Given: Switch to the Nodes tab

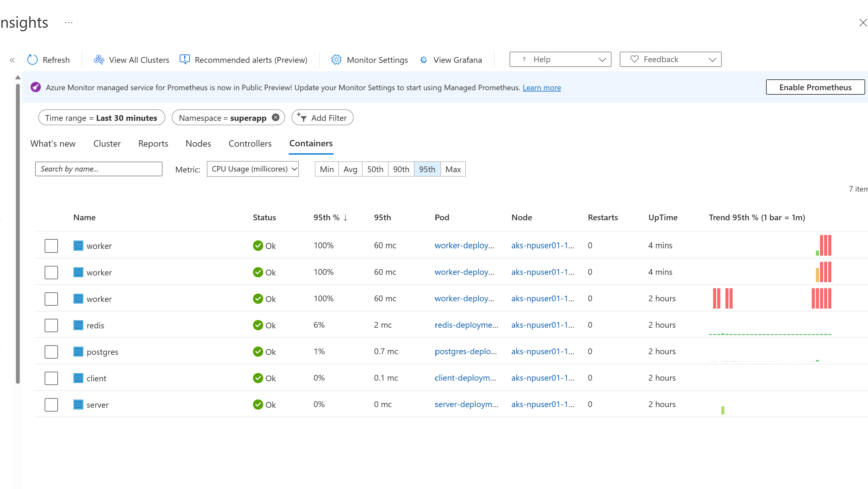Looking at the screenshot, I should [198, 143].
